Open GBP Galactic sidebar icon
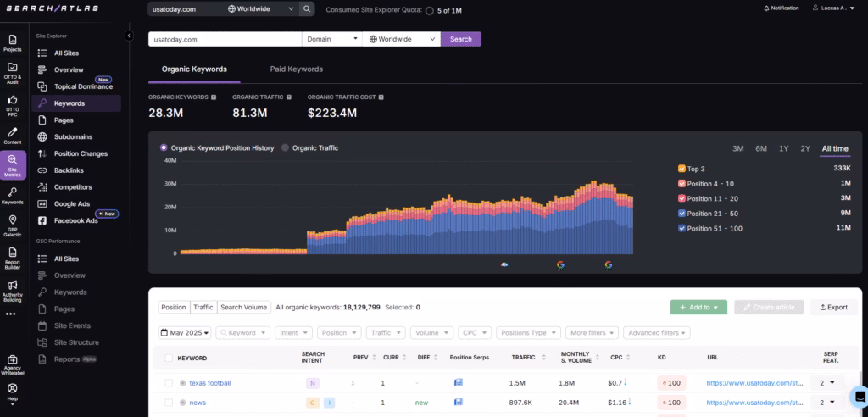The height and width of the screenshot is (417, 868). pos(13,225)
